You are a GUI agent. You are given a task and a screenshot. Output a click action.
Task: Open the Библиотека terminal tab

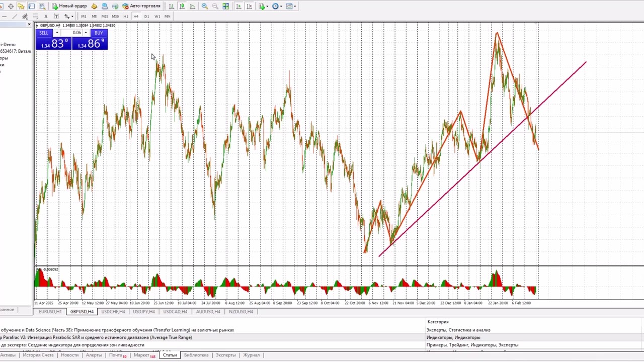196,355
